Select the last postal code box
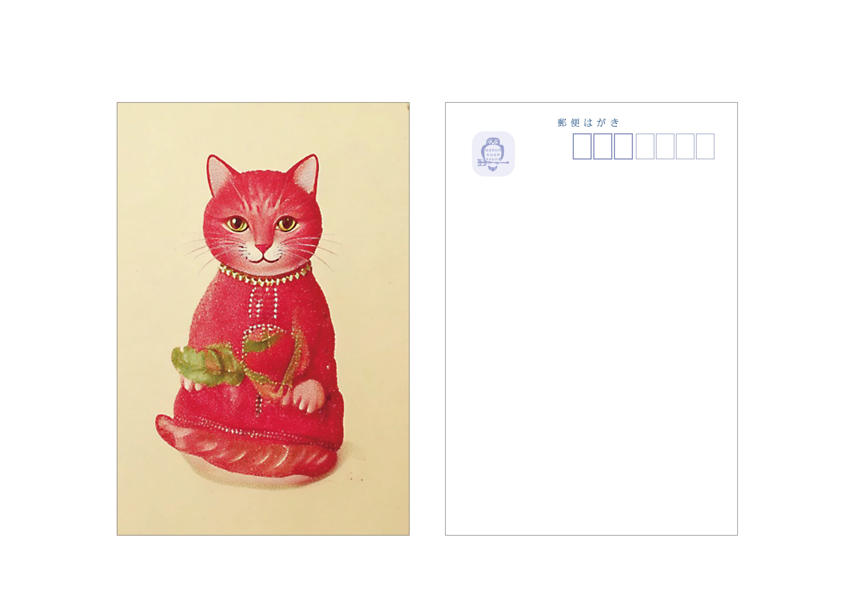The height and width of the screenshot is (614, 868). pyautogui.click(x=705, y=146)
